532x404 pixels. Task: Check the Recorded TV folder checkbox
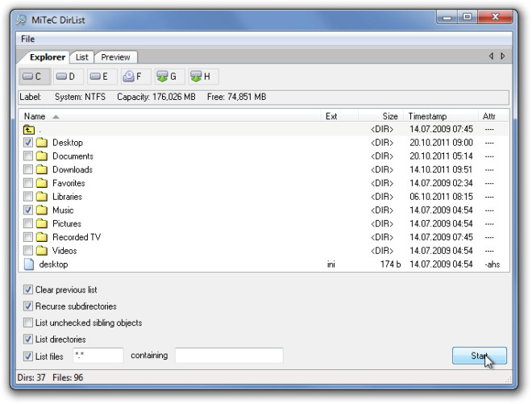point(28,237)
